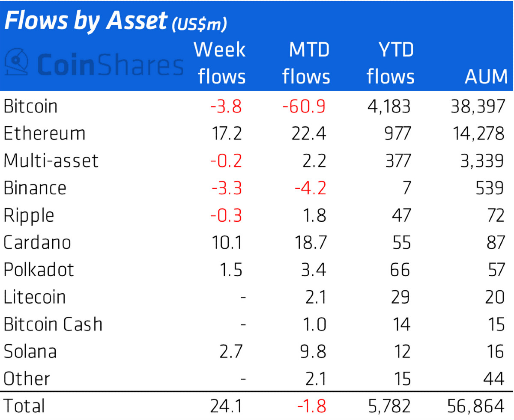Click Ethereum's 17.2 week flows value
Screen dimensions: 514x420
[227, 134]
